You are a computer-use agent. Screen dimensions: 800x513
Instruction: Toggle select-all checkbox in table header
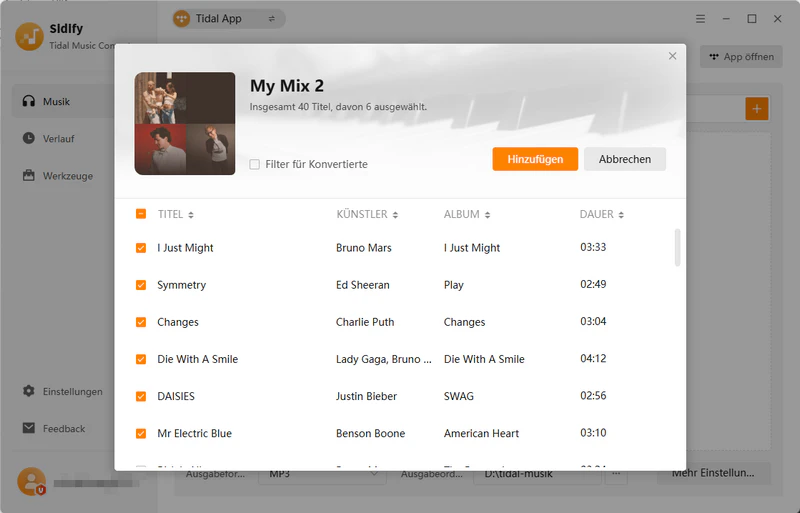coord(141,214)
